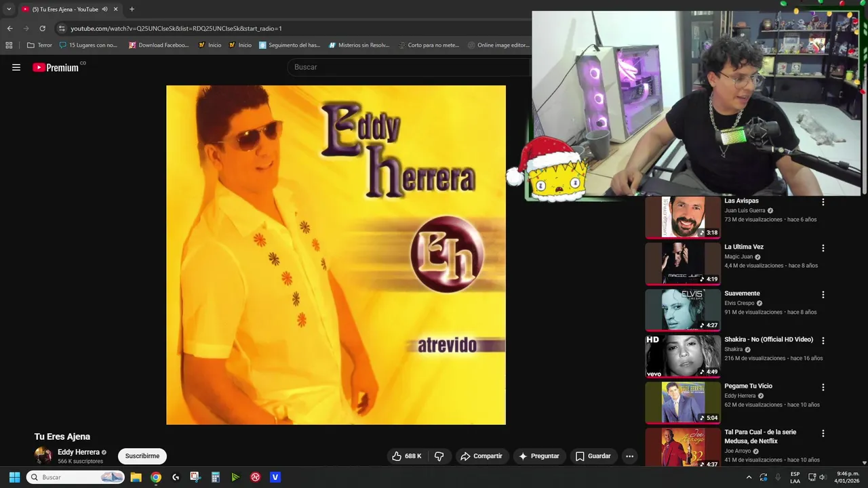Save the video with Guardar button
Viewport: 868px width, 488px height.
(593, 456)
